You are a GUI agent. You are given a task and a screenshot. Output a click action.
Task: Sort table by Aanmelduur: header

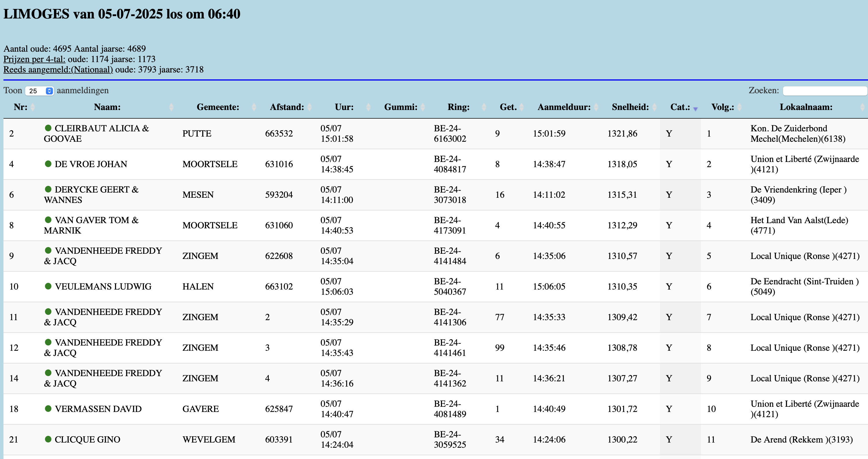(x=564, y=107)
